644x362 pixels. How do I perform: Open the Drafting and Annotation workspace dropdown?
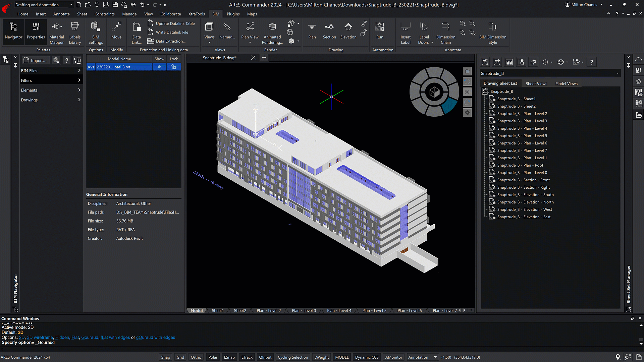[44, 5]
